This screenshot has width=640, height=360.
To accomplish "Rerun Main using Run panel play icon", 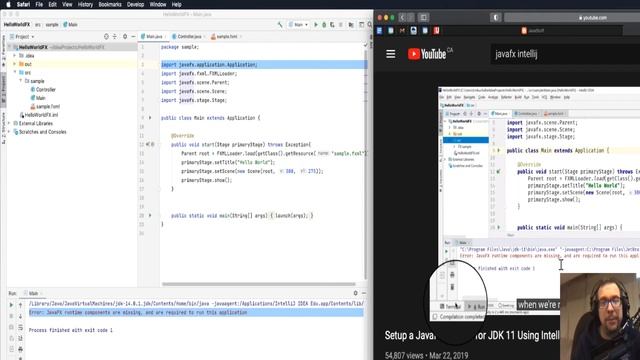I will pos(11,304).
